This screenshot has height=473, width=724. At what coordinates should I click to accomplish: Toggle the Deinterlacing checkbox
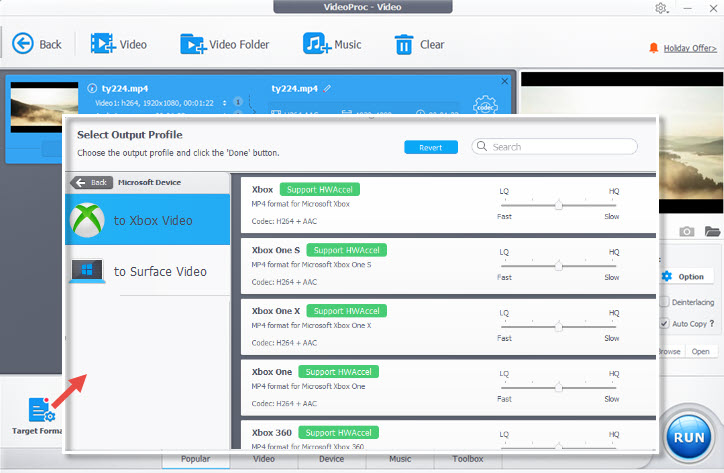[664, 302]
